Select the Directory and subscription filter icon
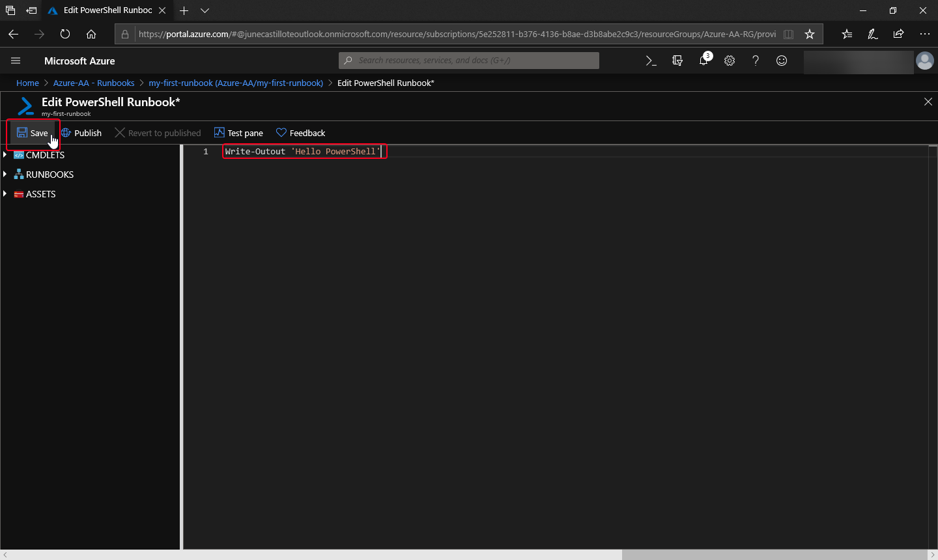 pyautogui.click(x=677, y=60)
